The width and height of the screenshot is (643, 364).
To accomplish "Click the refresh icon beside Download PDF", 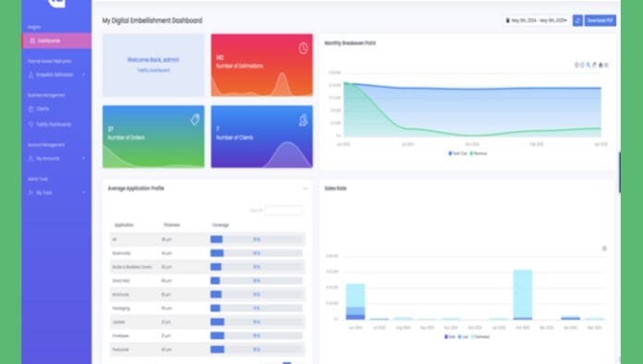I will point(577,20).
